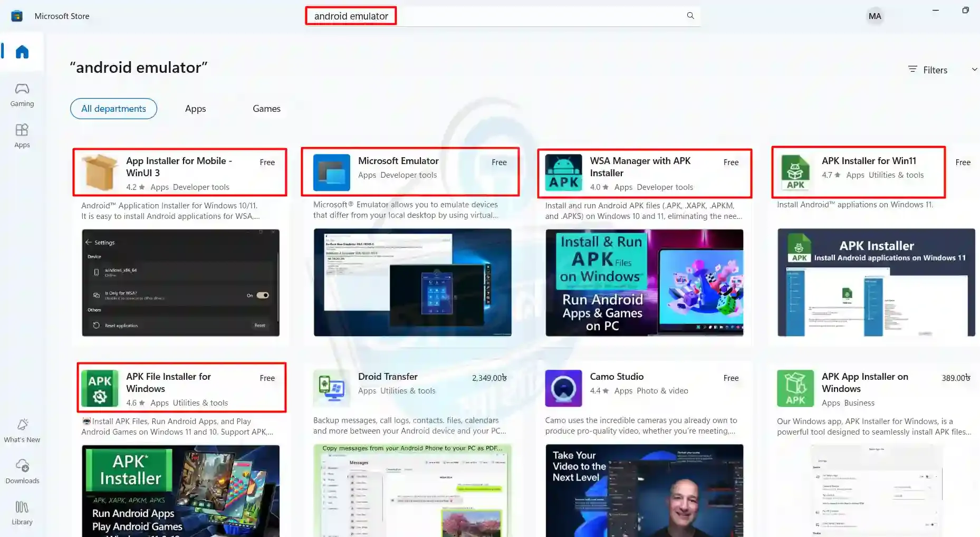
Task: Open What's New in the sidebar
Action: tap(22, 430)
